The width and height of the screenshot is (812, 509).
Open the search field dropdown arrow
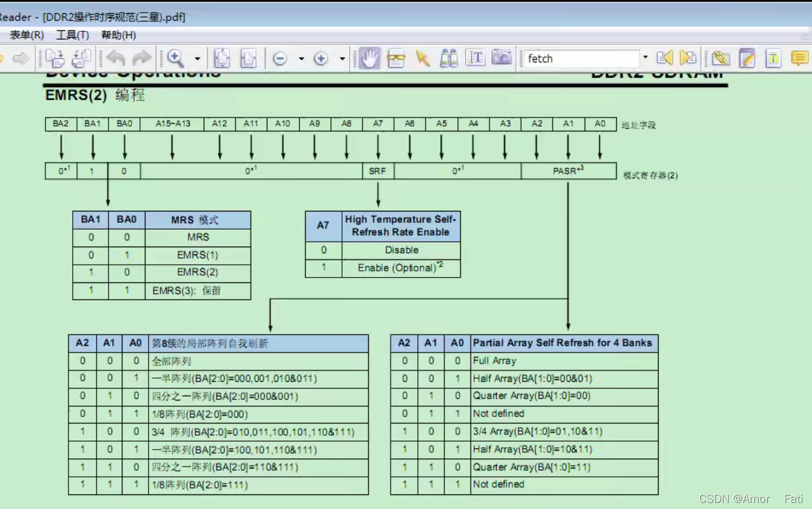click(x=645, y=58)
